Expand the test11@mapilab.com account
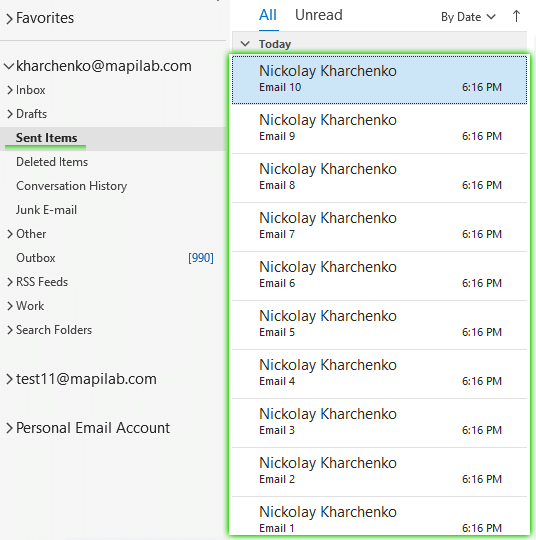 click(9, 379)
